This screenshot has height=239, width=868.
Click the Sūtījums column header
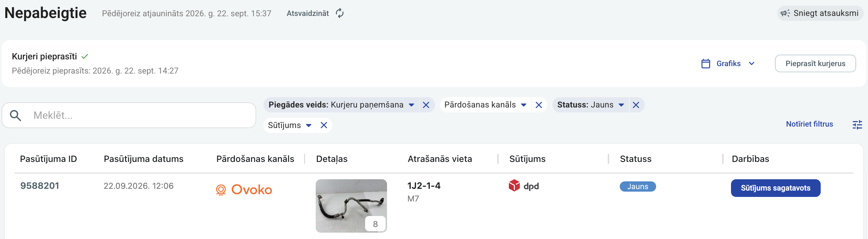point(528,159)
